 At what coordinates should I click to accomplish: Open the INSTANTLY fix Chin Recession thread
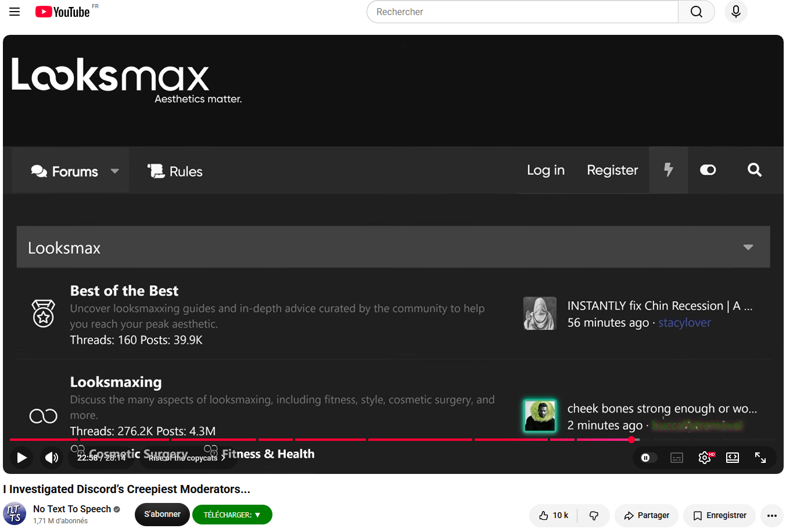coord(660,305)
